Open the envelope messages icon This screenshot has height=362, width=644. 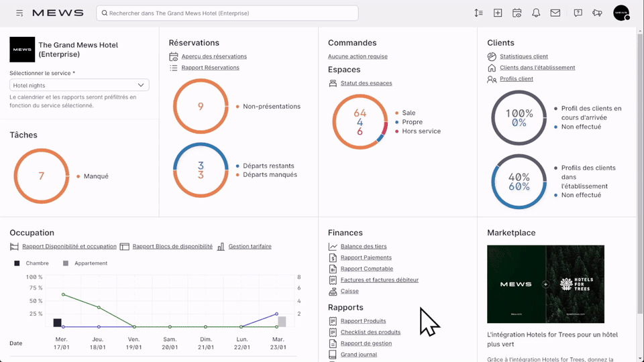(x=555, y=13)
